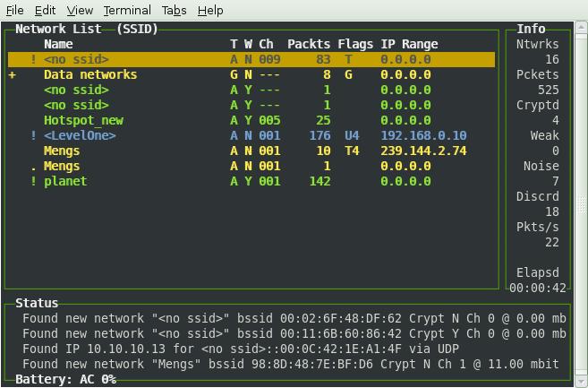This screenshot has height=388, width=588.
Task: Click the exclamation marker on highlighted row
Action: 34,60
